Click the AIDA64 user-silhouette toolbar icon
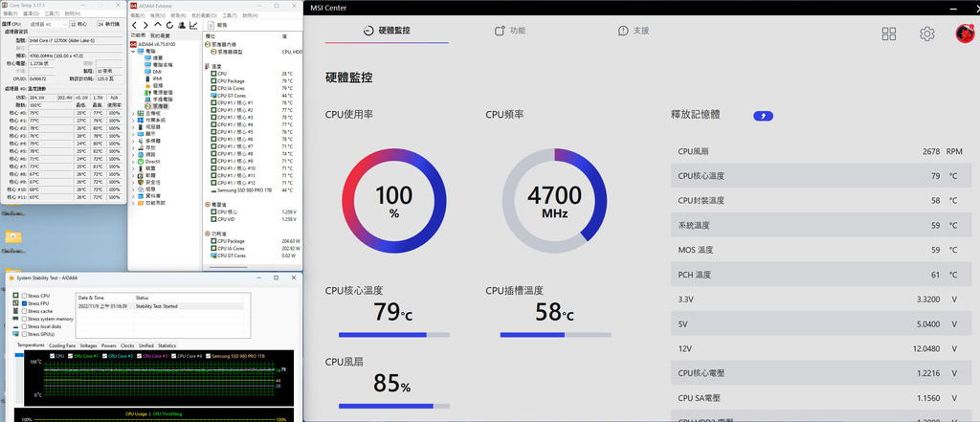The width and height of the screenshot is (980, 422). (x=182, y=25)
